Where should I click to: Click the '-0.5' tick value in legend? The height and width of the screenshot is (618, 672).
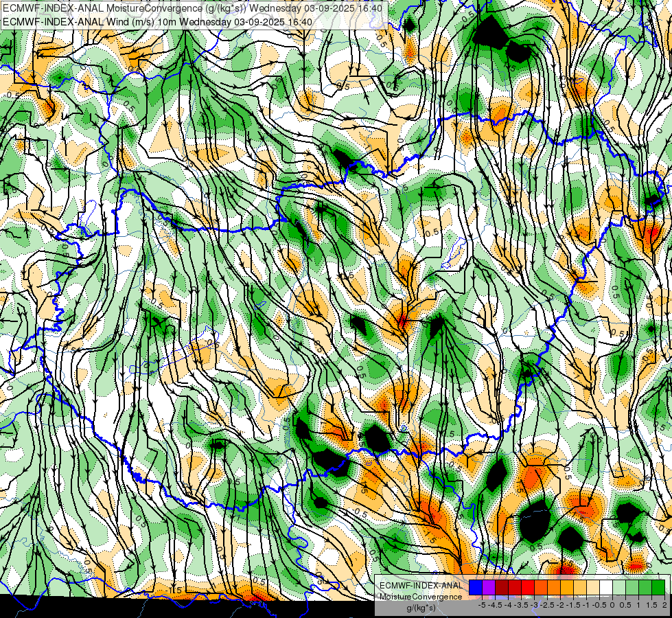[x=599, y=605]
